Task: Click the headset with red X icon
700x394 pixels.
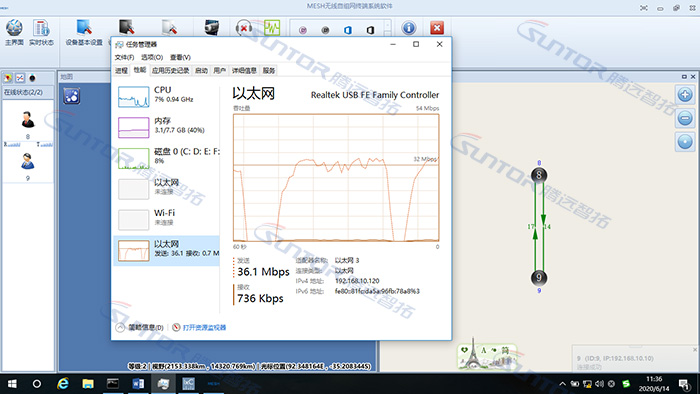Action: pos(244,28)
